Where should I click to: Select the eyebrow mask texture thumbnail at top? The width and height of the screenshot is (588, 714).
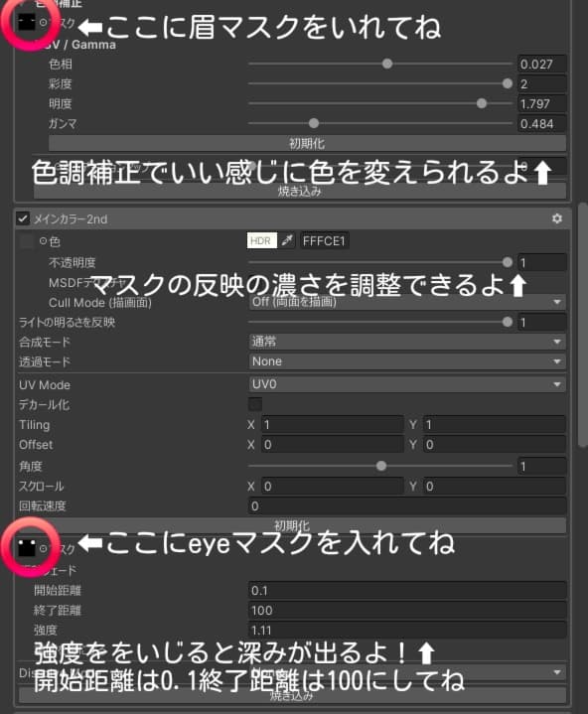pyautogui.click(x=26, y=22)
